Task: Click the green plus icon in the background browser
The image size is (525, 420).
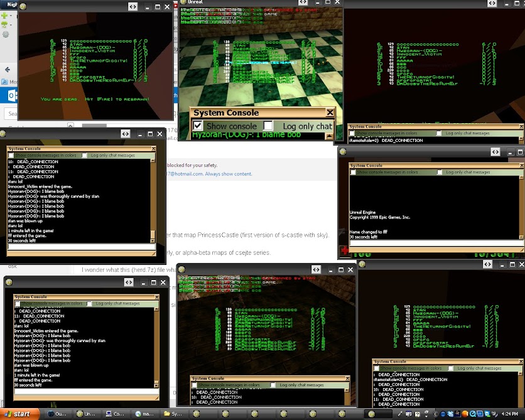Action: click(x=4, y=16)
